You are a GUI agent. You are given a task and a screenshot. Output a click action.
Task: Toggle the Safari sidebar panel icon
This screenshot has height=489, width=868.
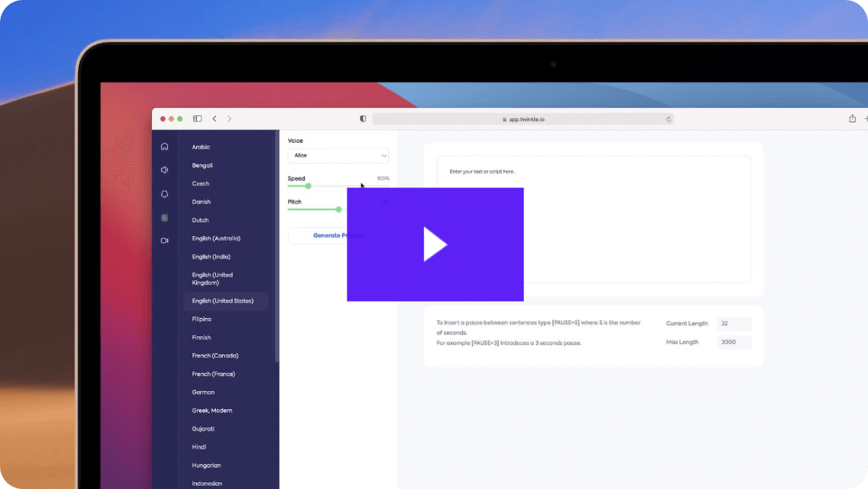click(198, 118)
